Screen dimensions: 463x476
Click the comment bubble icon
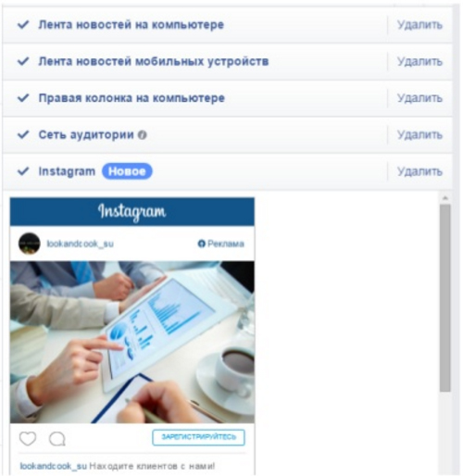pyautogui.click(x=57, y=439)
